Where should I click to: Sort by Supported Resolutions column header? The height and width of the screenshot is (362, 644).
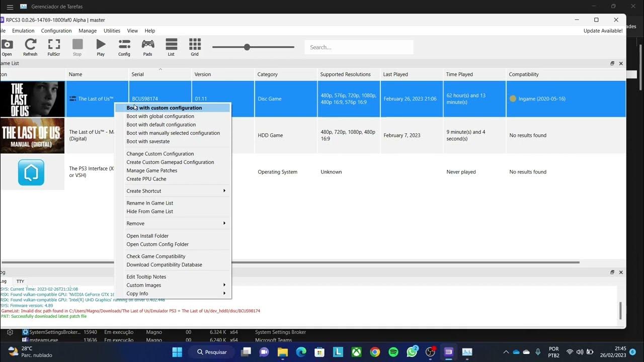[x=349, y=74]
